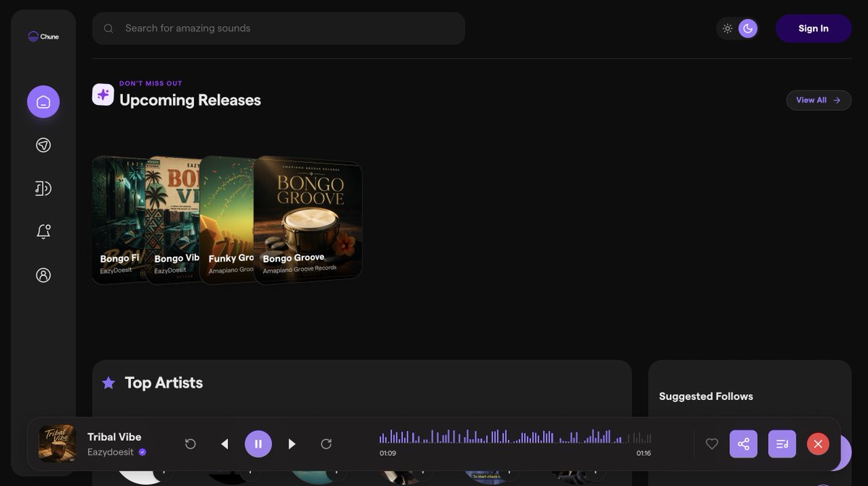Click View All upcoming releases
Viewport: 868px width, 486px height.
819,101
